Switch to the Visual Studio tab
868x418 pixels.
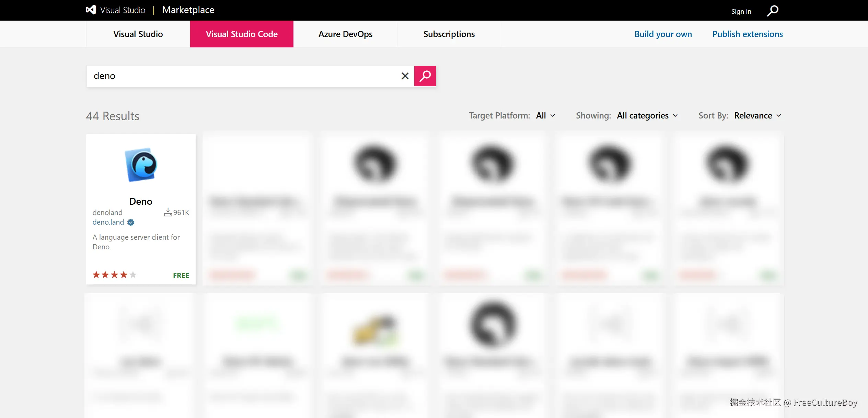[138, 34]
